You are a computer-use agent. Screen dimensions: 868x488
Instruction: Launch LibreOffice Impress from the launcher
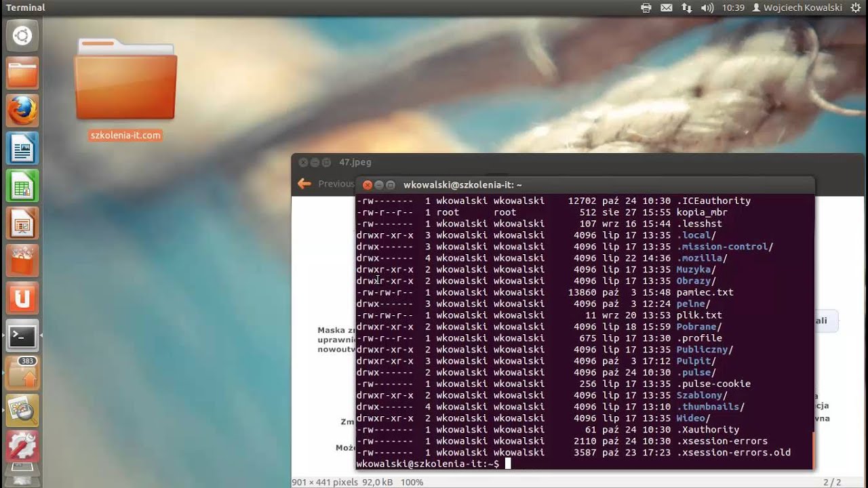pyautogui.click(x=22, y=222)
